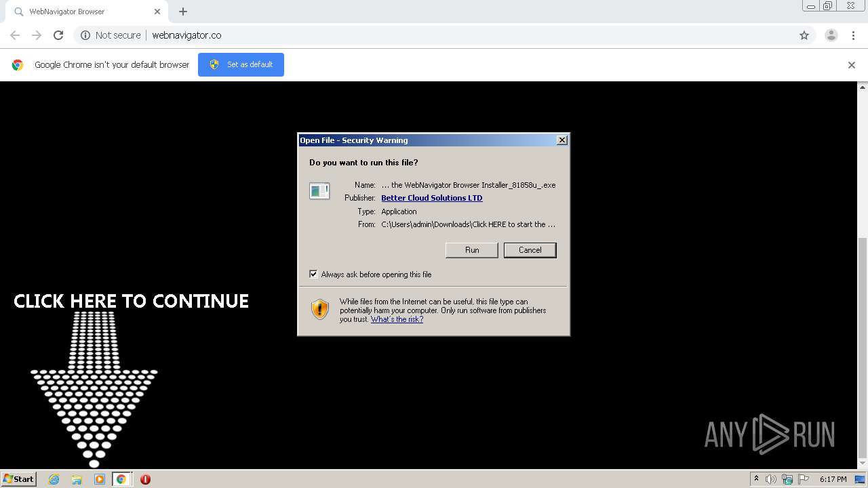868x488 pixels.
Task: Launch Internet Explorer from the taskbar
Action: [x=54, y=479]
